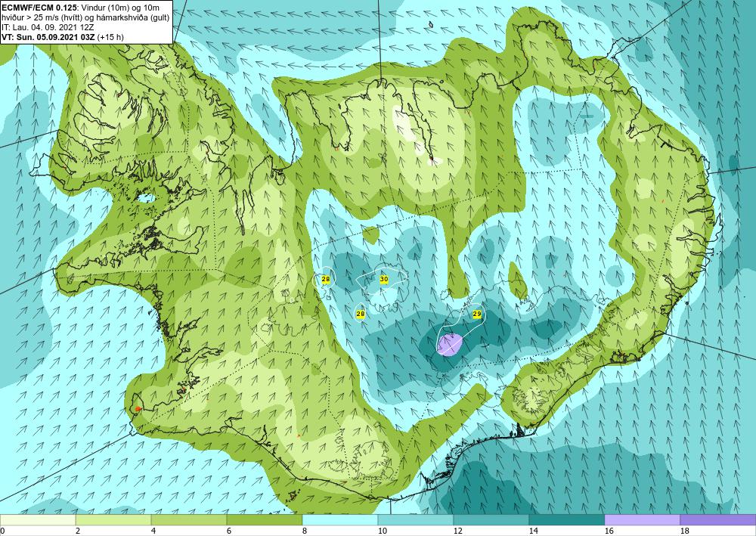Pick the light cyan 8–10 legend swatch
This screenshot has height=536, width=756.
coord(340,520)
